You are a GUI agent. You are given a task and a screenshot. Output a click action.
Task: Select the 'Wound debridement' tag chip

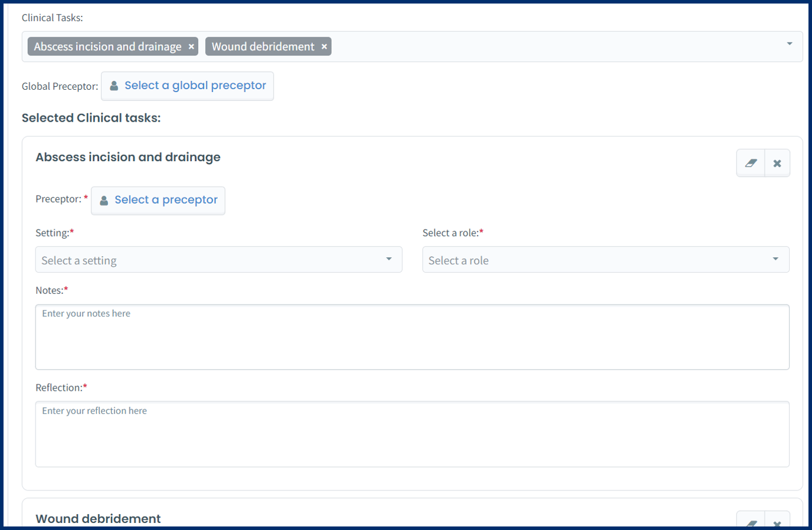(263, 46)
